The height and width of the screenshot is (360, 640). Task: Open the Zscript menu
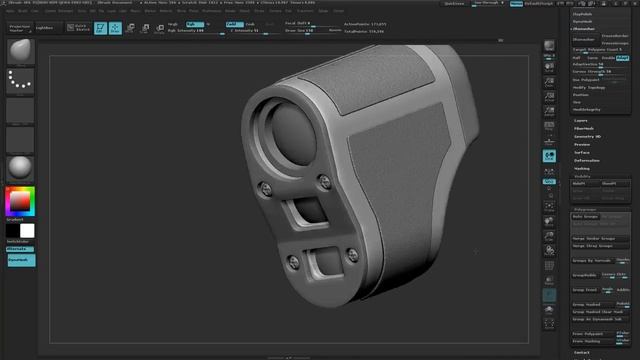pos(339,11)
